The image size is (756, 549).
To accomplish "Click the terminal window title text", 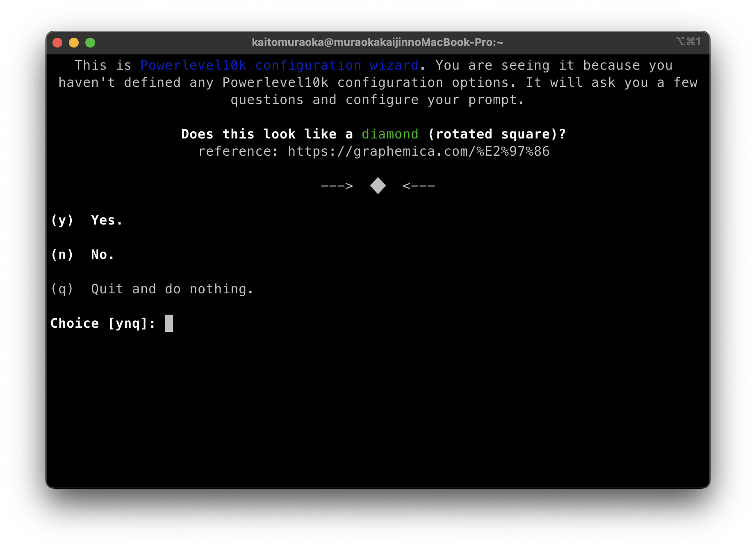I will coord(378,42).
